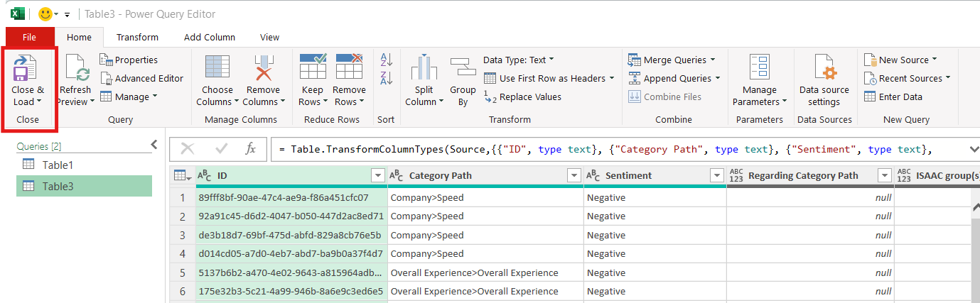Click the Split Column icon
The width and height of the screenshot is (980, 303).
424,70
